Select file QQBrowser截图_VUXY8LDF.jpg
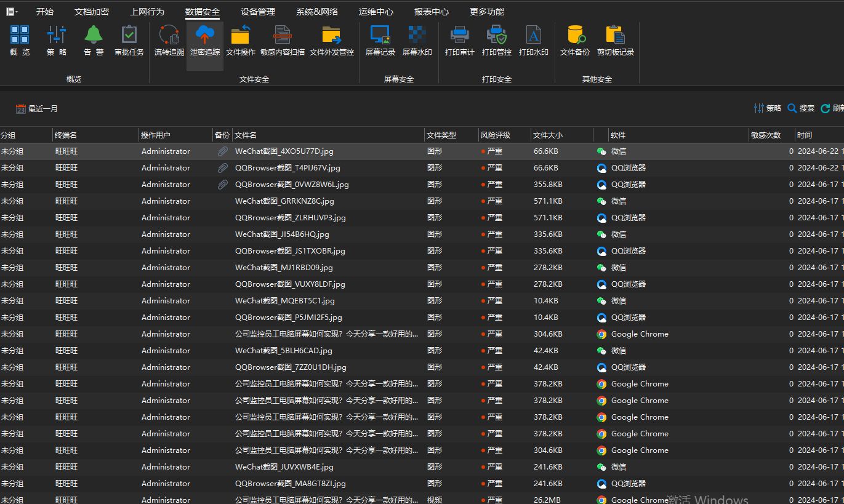 click(x=290, y=284)
